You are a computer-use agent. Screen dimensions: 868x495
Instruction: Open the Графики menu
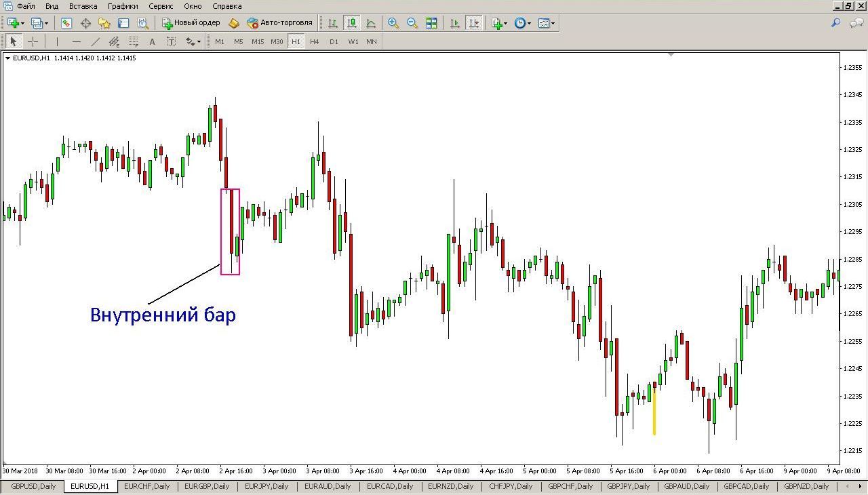pyautogui.click(x=123, y=6)
